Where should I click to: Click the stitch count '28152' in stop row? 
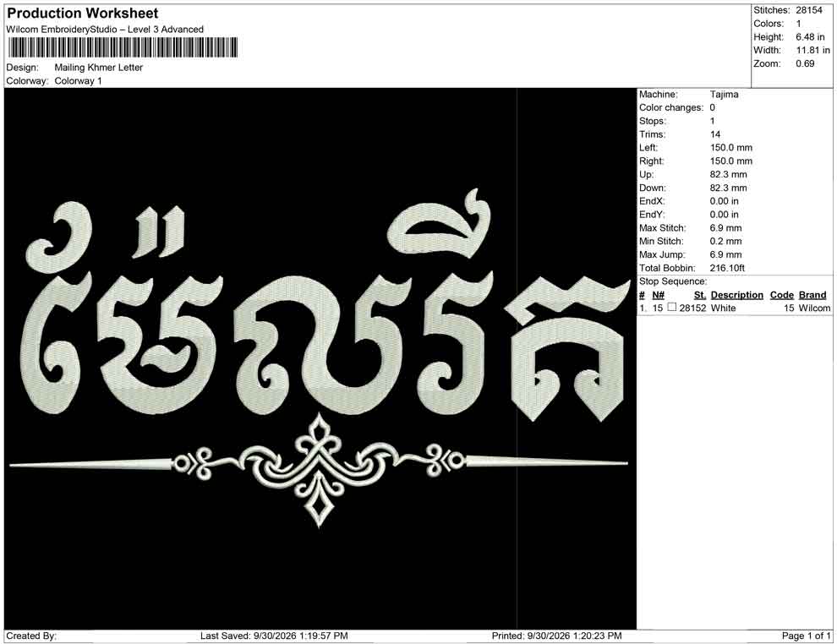(x=692, y=308)
